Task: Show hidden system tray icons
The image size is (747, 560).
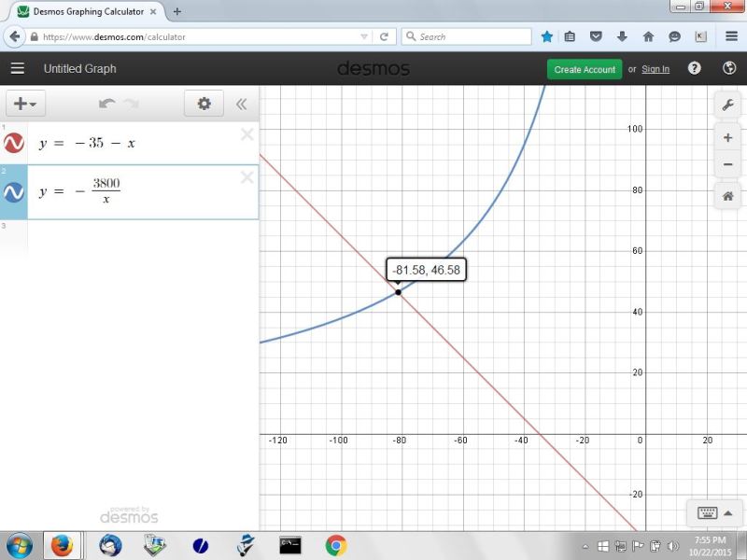Action: [x=585, y=546]
